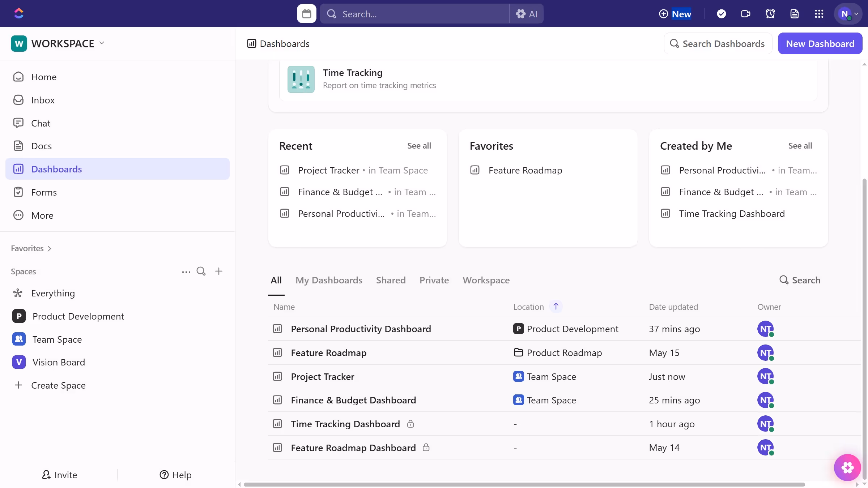868x488 pixels.
Task: Open user avatar profile dropdown
Action: 848,14
